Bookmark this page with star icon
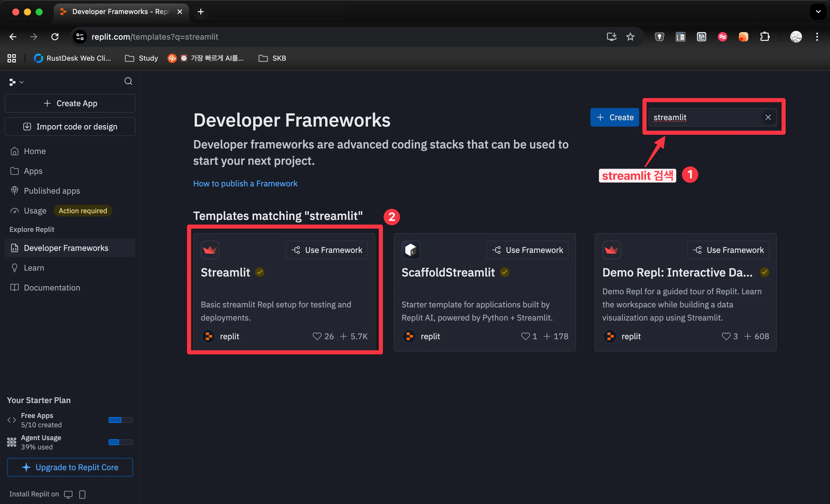The image size is (830, 504). 630,37
